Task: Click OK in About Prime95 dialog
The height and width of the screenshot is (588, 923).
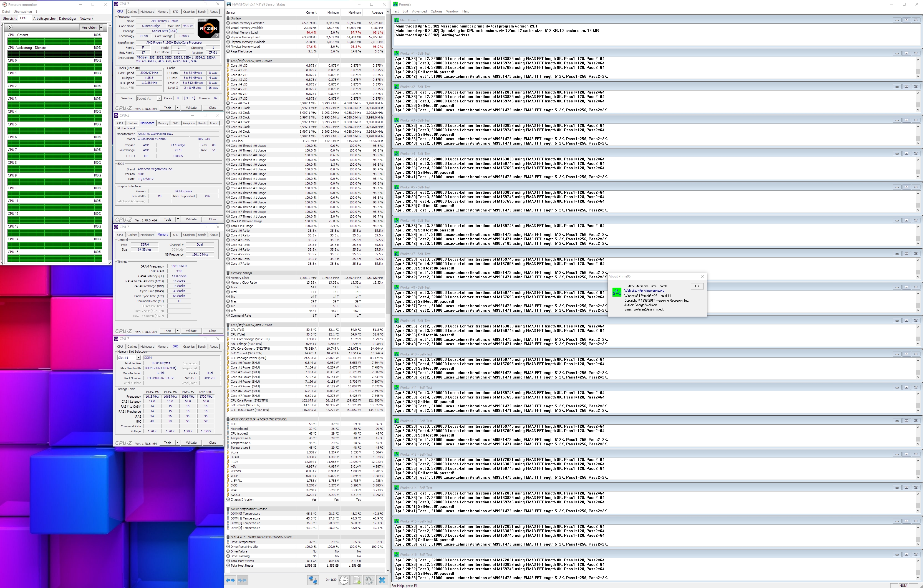Action: (697, 286)
